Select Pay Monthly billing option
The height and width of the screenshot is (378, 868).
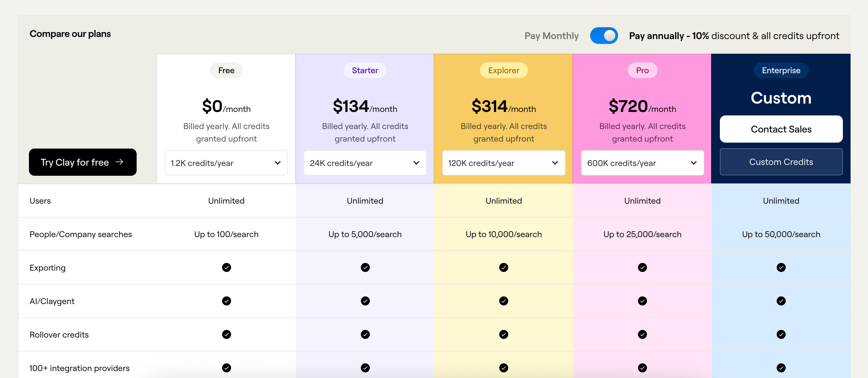pyautogui.click(x=551, y=36)
